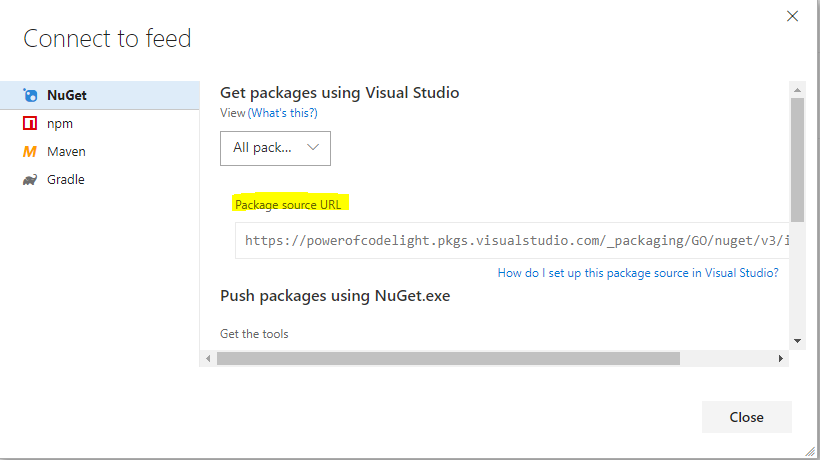This screenshot has height=460, width=820.
Task: Open the All packages view dropdown
Action: 275,148
